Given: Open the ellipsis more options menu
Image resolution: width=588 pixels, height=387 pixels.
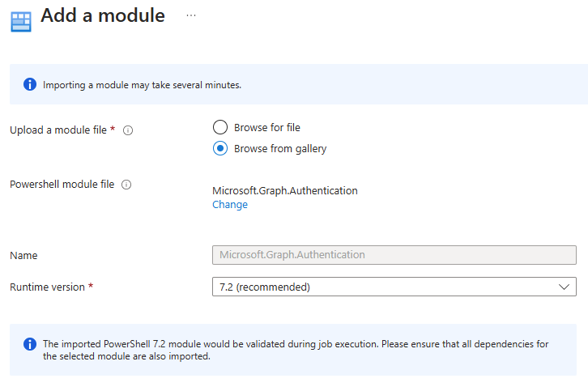Looking at the screenshot, I should coord(191,15).
